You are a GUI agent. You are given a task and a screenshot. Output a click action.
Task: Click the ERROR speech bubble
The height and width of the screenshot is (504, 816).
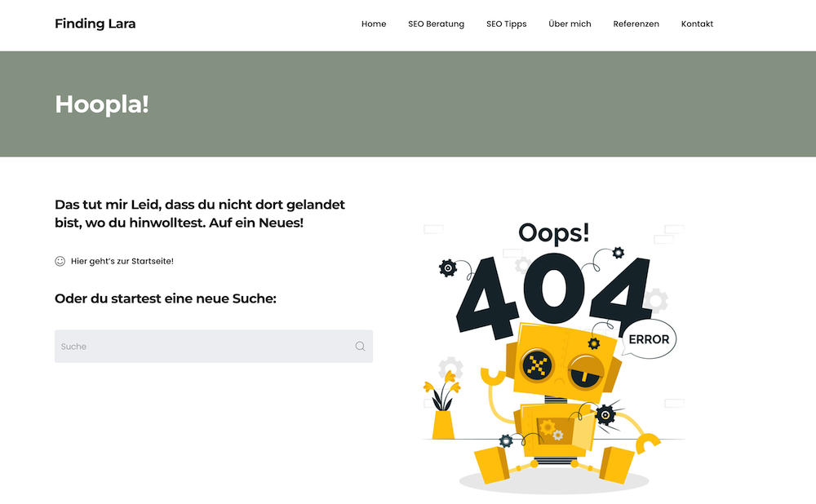(649, 339)
